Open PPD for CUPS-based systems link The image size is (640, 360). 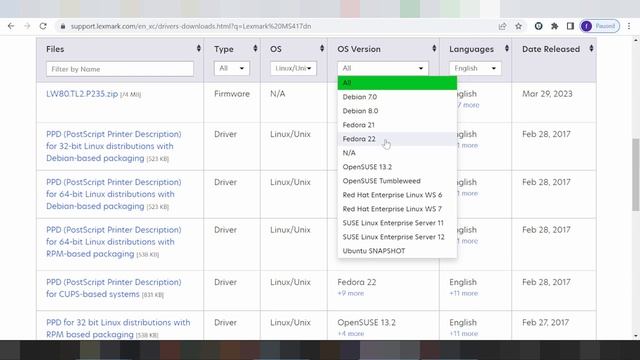point(113,288)
